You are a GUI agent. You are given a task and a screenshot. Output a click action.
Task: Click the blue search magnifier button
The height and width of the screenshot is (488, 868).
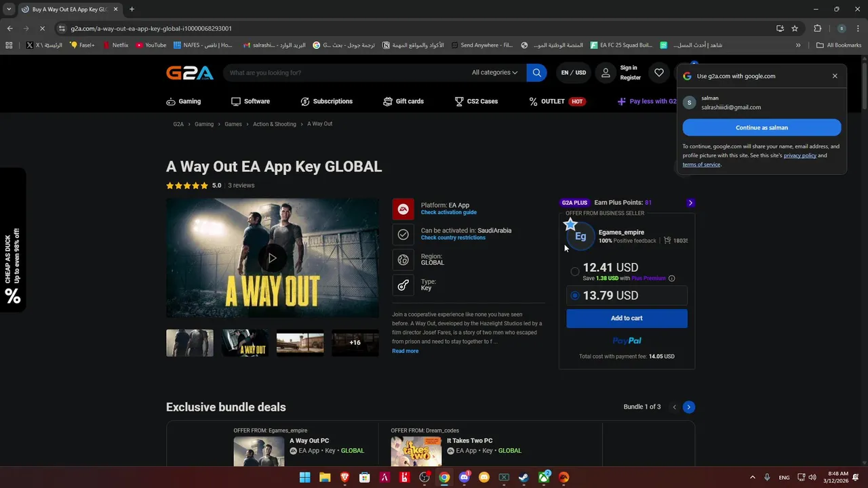(x=536, y=73)
